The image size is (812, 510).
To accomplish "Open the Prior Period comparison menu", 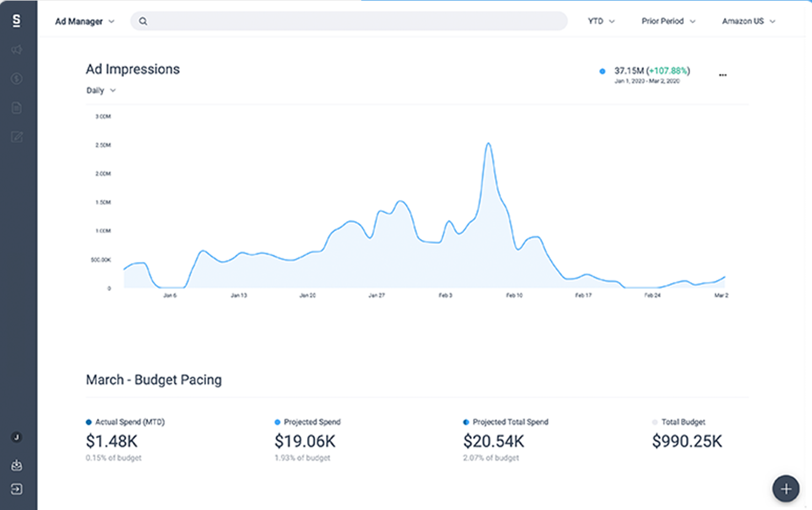I will pos(668,21).
